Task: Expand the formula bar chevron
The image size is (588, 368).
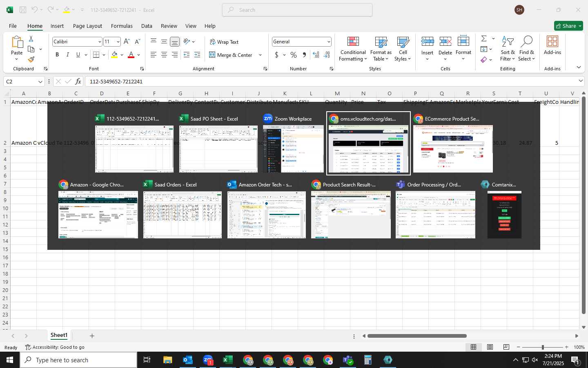Action: 581,81
